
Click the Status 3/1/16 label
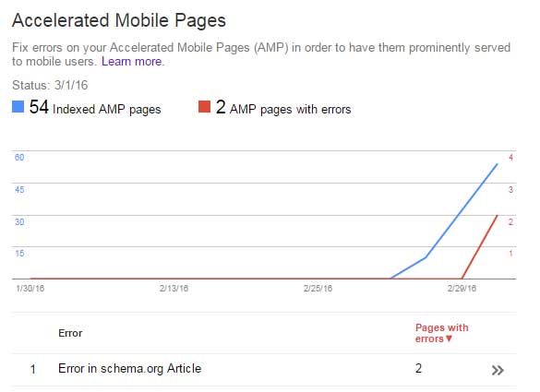50,85
